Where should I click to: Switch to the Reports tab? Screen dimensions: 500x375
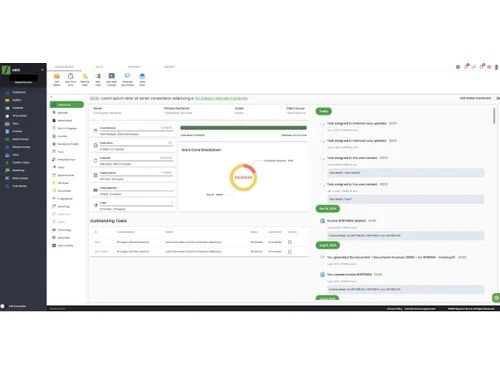click(x=169, y=67)
